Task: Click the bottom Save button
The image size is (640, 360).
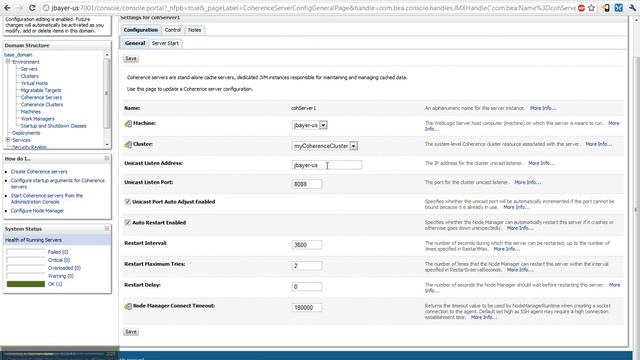Action: click(x=131, y=332)
